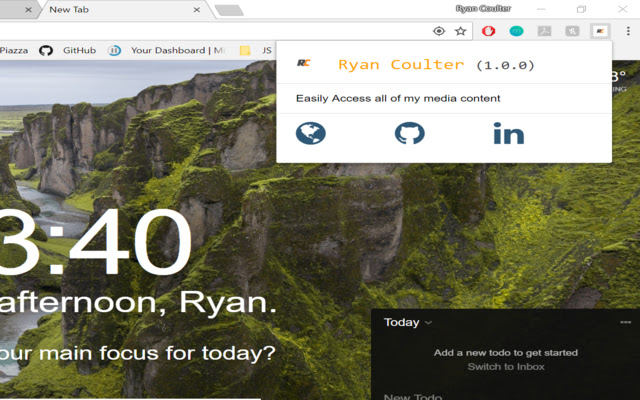Close the New Tab tab
Screen dimensions: 640x400
197,10
